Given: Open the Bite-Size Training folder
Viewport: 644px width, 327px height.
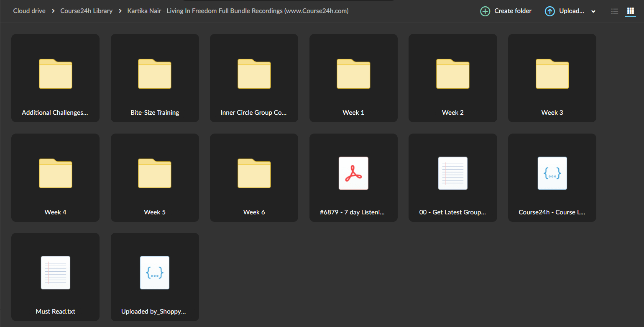Looking at the screenshot, I should (155, 78).
